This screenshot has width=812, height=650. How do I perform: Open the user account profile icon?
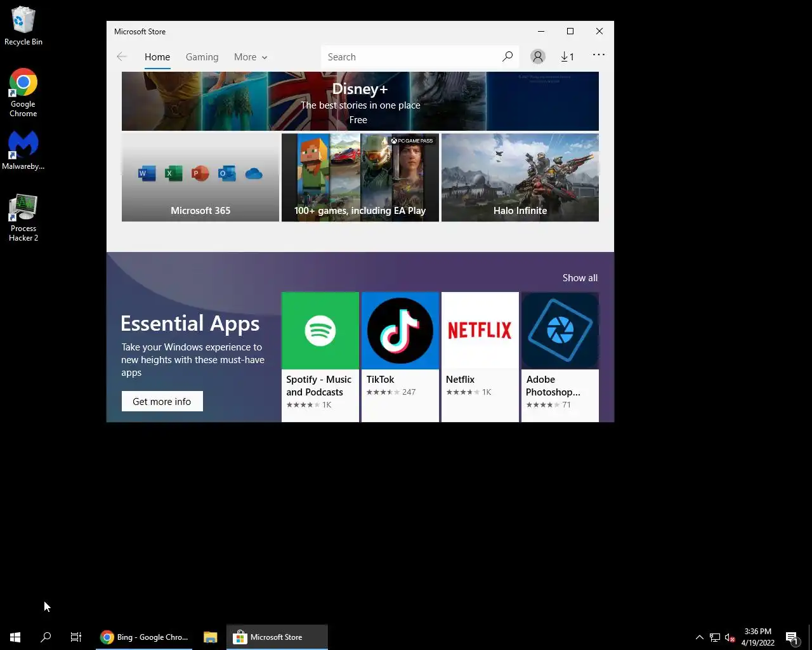(537, 56)
